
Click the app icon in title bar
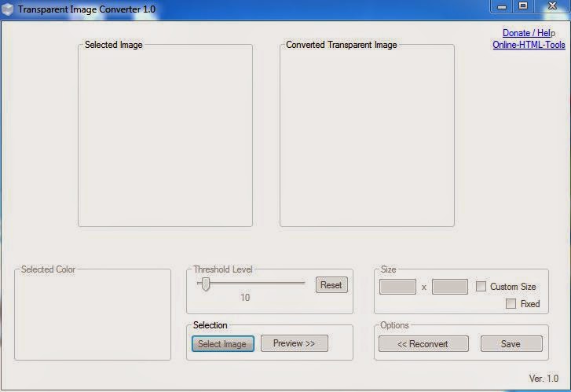pyautogui.click(x=8, y=8)
